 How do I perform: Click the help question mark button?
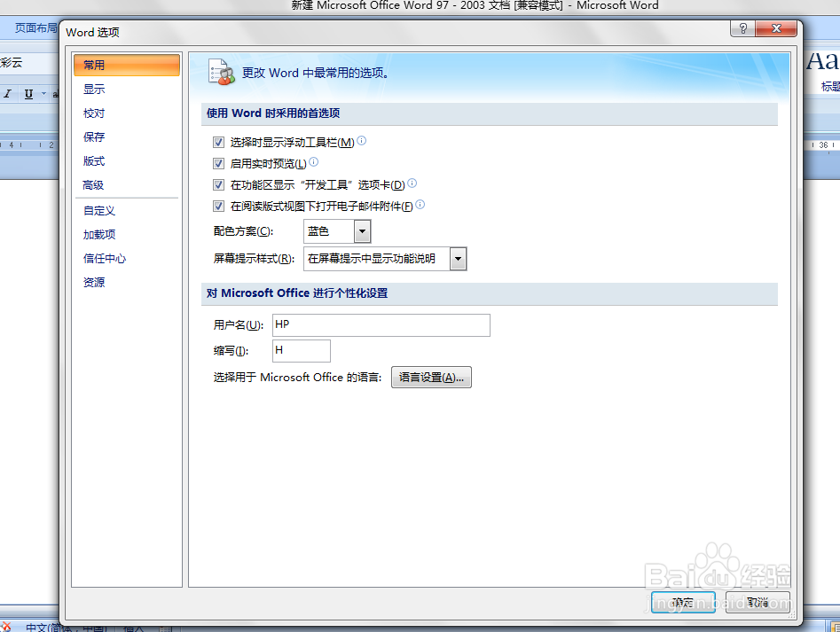pos(743,29)
